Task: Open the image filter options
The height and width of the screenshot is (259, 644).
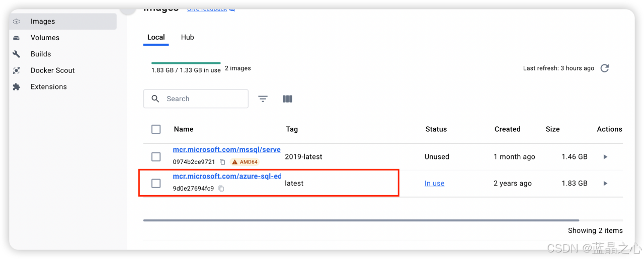Action: pos(263,99)
